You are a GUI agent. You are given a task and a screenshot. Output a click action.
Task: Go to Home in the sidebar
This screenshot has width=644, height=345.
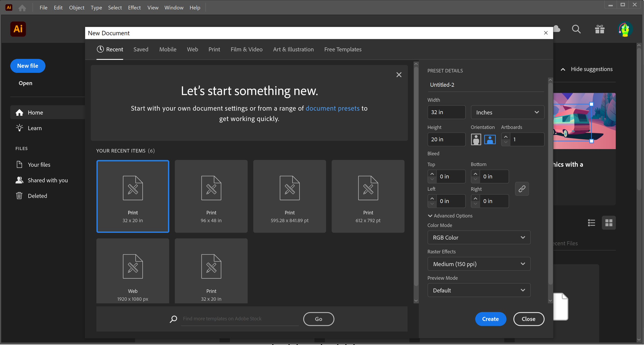(47, 112)
